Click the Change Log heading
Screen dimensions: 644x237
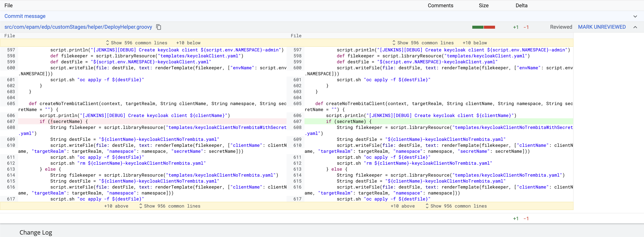(x=36, y=233)
